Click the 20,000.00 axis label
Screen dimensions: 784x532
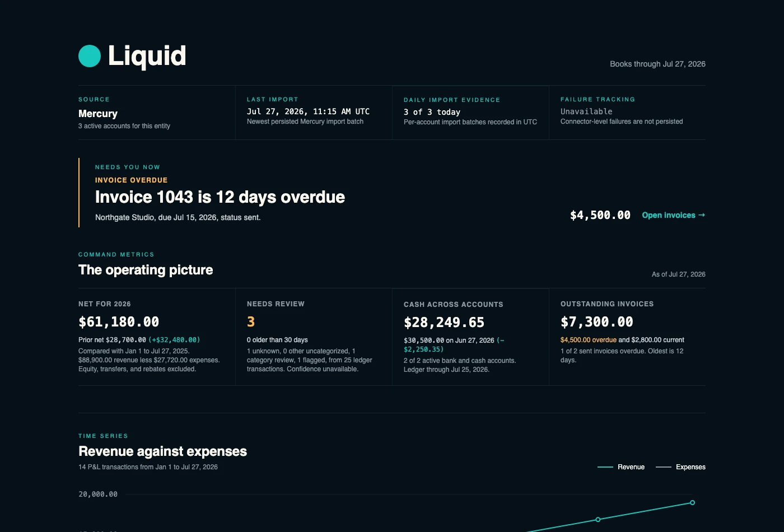point(98,494)
